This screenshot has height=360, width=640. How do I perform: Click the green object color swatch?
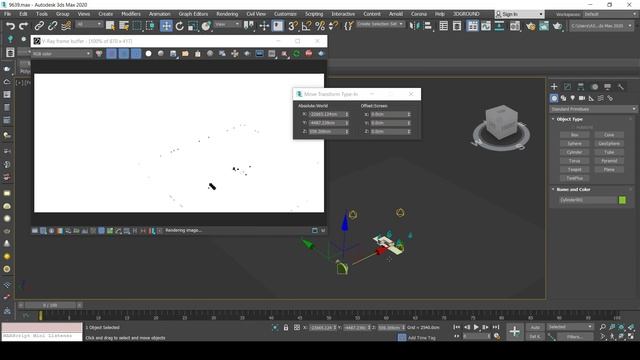click(x=622, y=200)
